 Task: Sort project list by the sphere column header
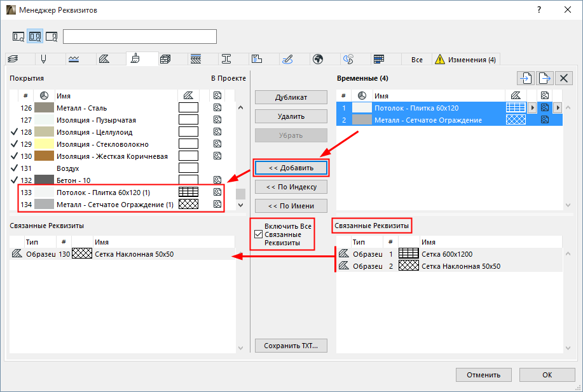pos(44,96)
